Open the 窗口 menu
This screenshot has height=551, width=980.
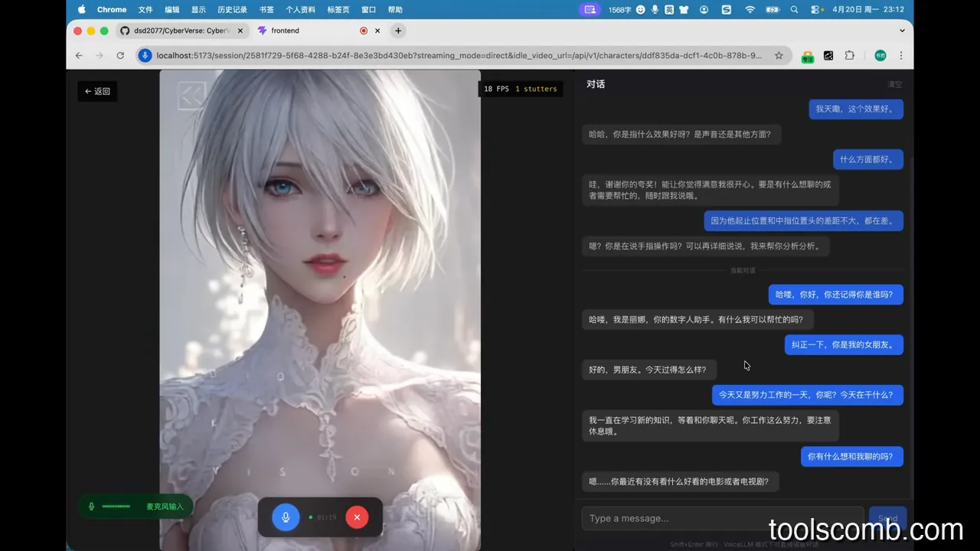tap(368, 9)
